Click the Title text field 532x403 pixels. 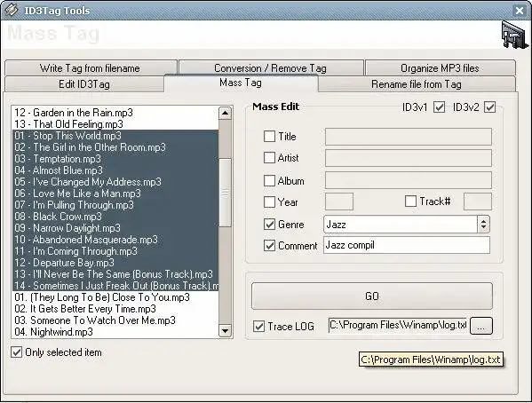[x=409, y=137]
